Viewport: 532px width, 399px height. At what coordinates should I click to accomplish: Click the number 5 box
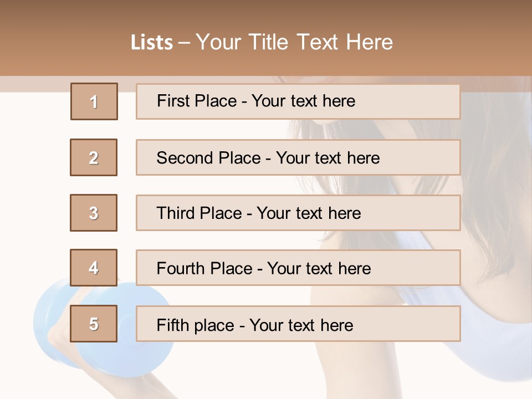click(94, 324)
